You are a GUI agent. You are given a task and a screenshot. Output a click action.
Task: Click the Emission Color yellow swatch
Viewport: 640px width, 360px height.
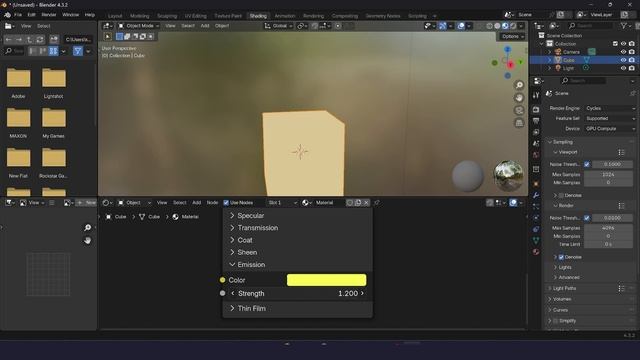click(327, 280)
